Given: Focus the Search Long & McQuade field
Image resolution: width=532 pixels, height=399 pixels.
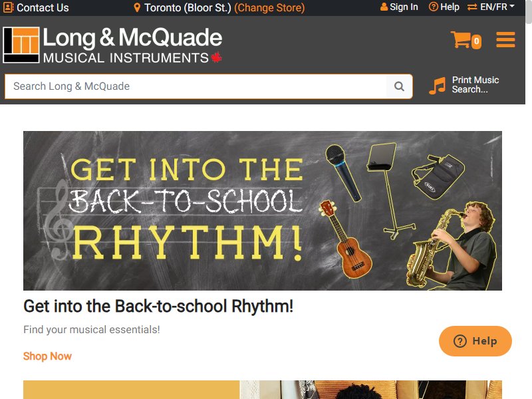Looking at the screenshot, I should pyautogui.click(x=196, y=86).
